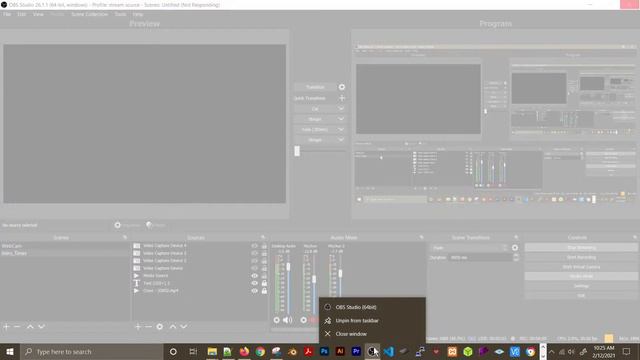Toggle lock on the Text (GDI+) source
Image resolution: width=640 pixels, height=360 pixels.
[x=264, y=283]
